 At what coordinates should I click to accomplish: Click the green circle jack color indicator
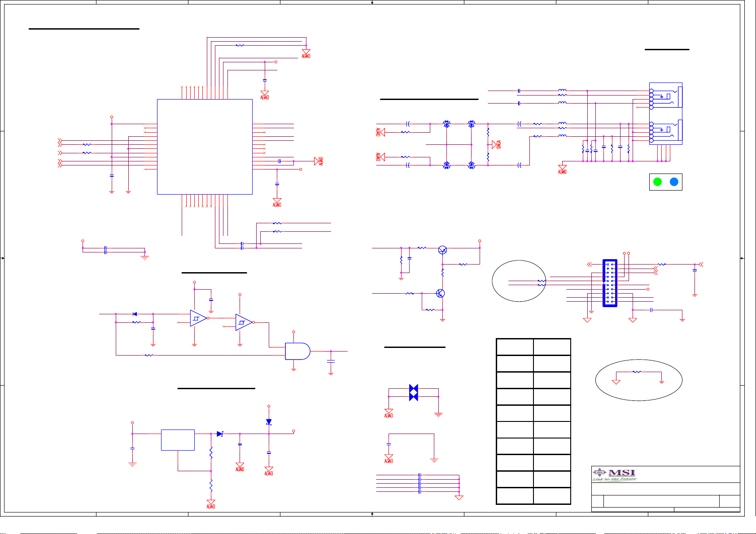pos(657,182)
